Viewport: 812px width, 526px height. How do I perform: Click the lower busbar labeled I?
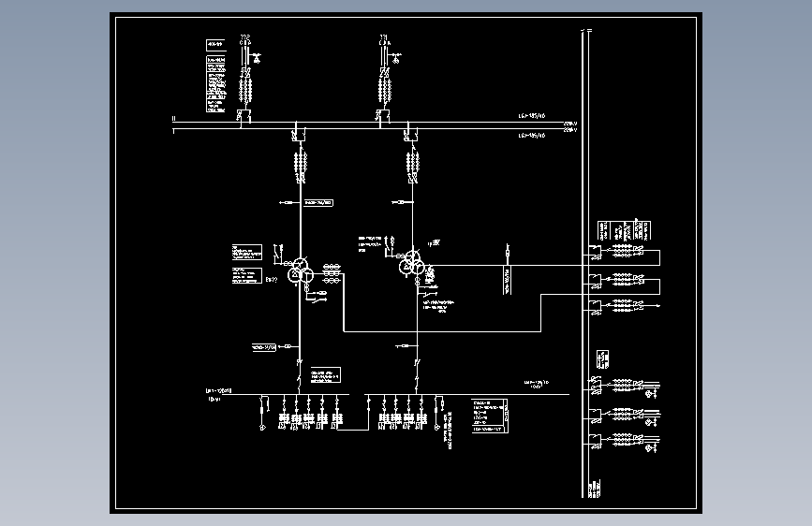point(368,128)
